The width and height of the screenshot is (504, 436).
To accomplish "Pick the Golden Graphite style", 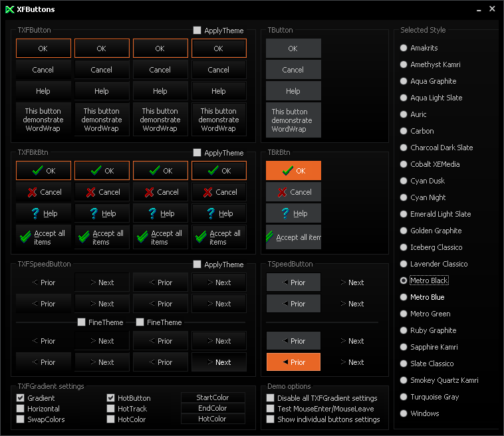I will [404, 231].
